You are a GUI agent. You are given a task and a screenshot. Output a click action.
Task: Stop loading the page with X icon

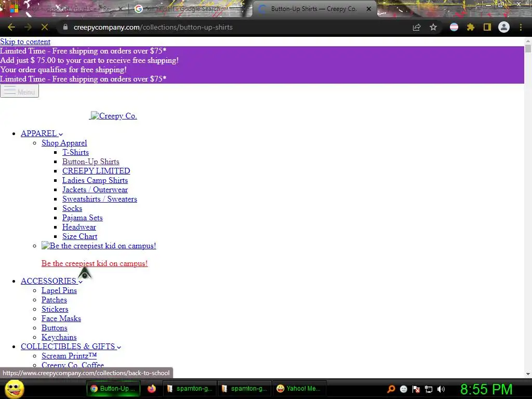coord(45,27)
